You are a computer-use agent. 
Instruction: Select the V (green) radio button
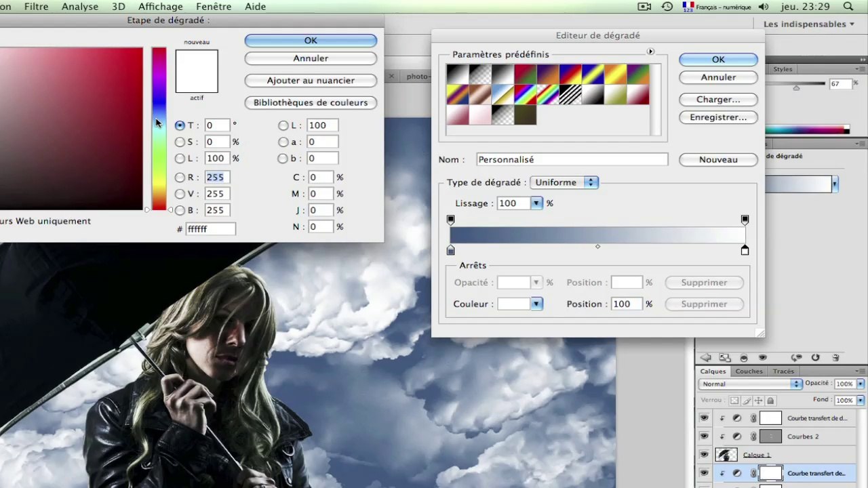180,194
